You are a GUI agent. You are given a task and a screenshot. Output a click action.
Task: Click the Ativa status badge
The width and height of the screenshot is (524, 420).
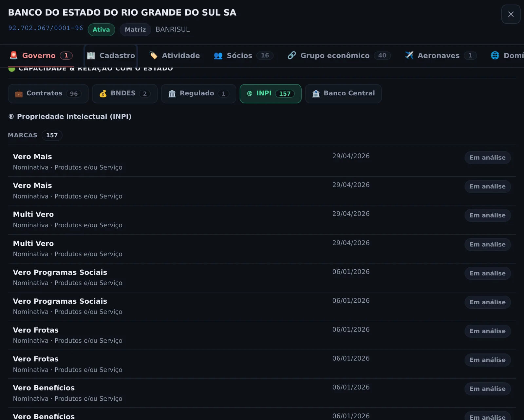click(x=101, y=29)
